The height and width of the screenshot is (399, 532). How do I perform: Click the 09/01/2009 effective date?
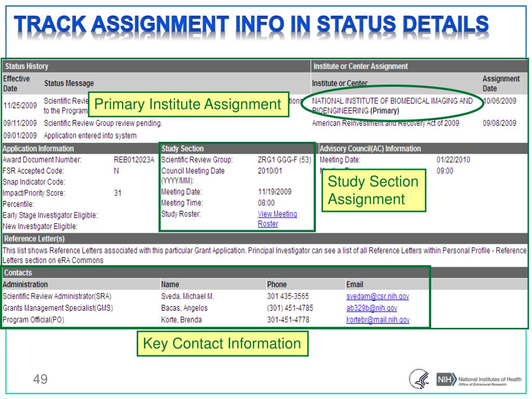click(20, 136)
